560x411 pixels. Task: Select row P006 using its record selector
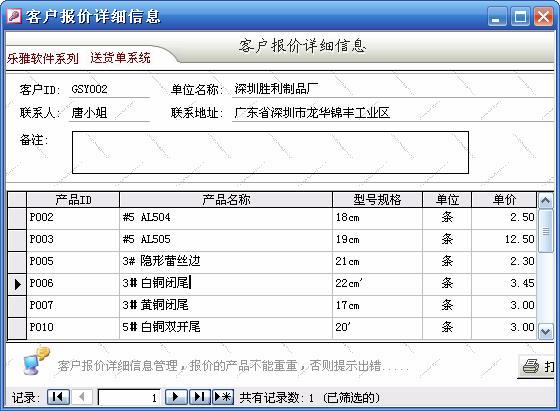click(x=17, y=284)
